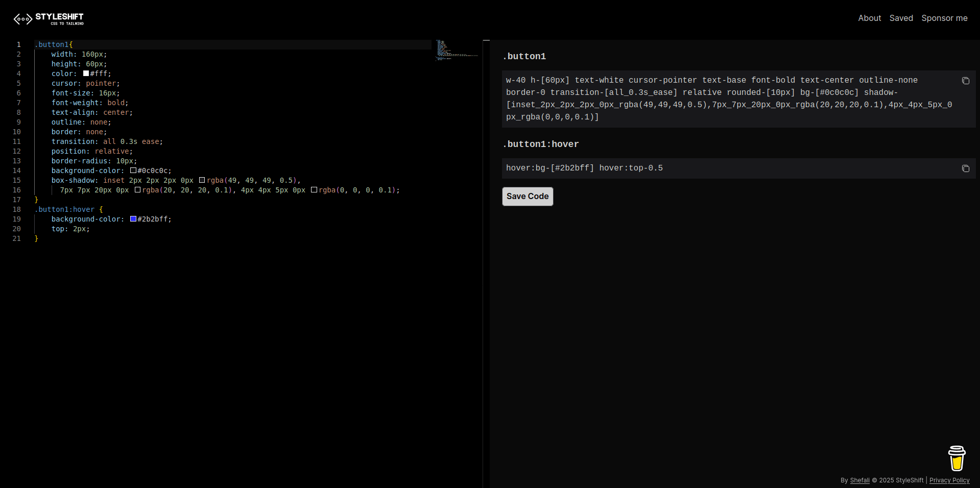
Task: Copy the .button1 Tailwind classes
Action: tap(965, 81)
